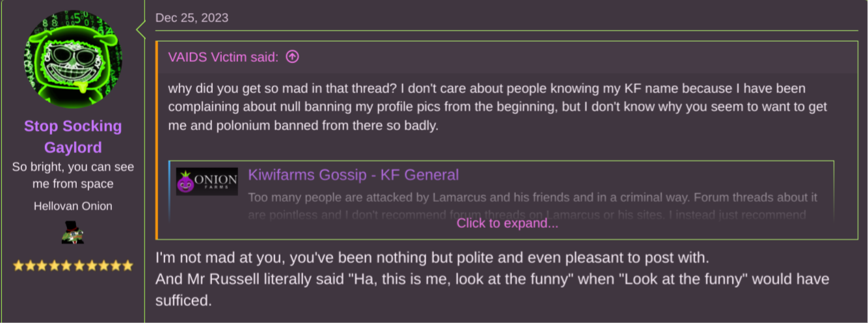Click the last gold star in the row
The height and width of the screenshot is (323, 868).
(x=128, y=266)
